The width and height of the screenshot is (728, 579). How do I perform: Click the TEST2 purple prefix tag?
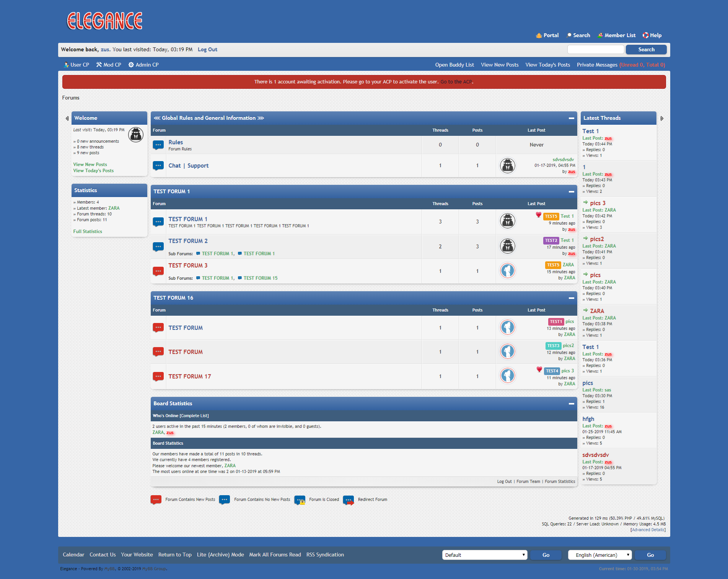point(551,240)
